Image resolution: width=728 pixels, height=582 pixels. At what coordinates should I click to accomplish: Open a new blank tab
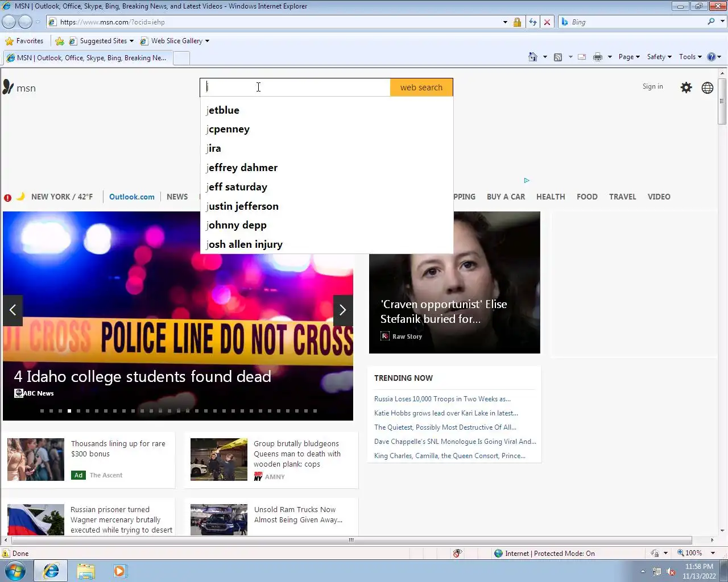click(181, 58)
